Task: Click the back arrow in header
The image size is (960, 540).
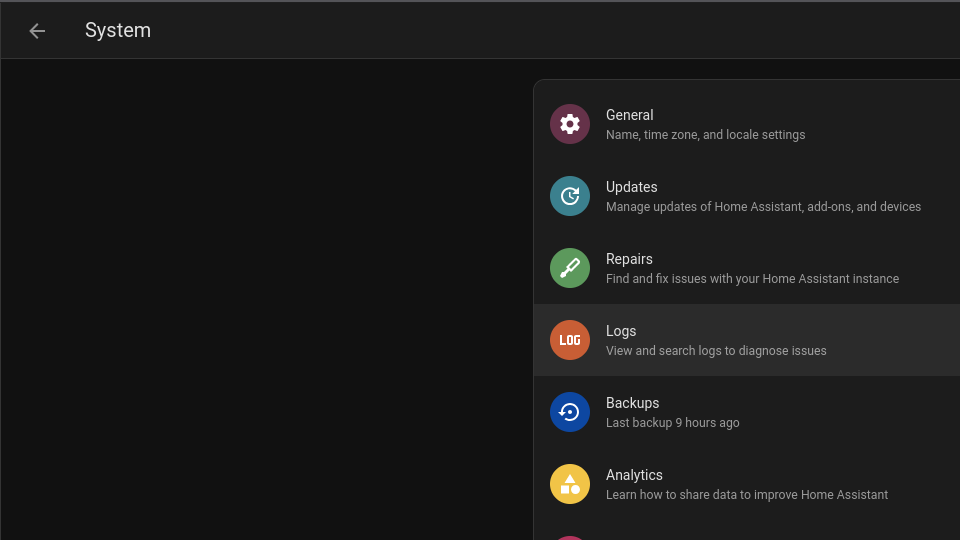Action: (37, 31)
